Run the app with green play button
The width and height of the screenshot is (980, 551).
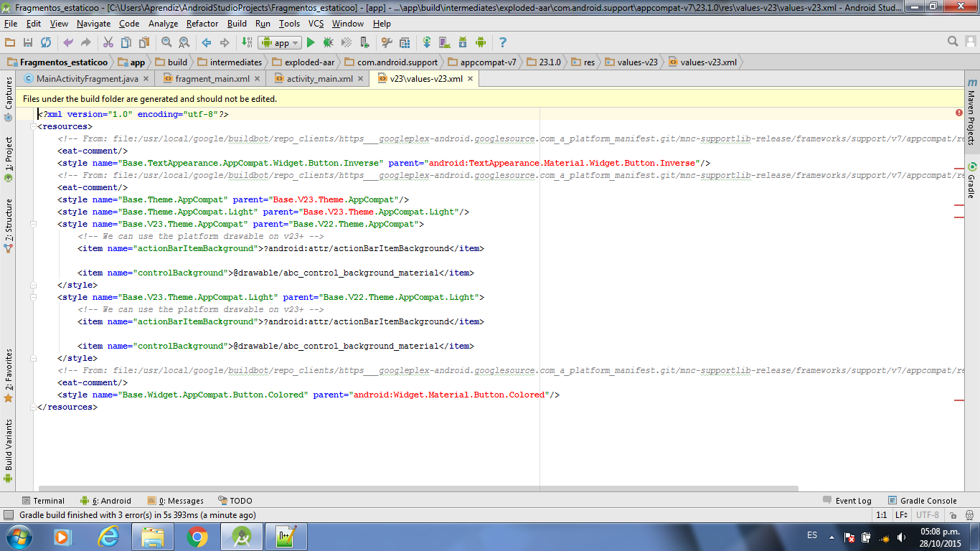[x=311, y=43]
